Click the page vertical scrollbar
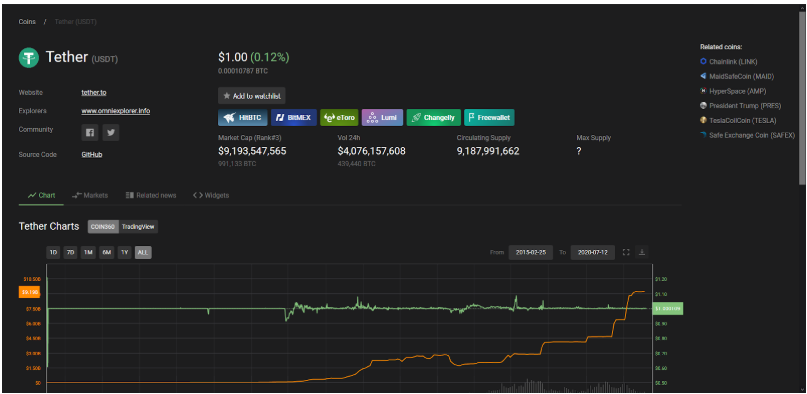Viewport: 807px width, 394px height. tap(802, 98)
